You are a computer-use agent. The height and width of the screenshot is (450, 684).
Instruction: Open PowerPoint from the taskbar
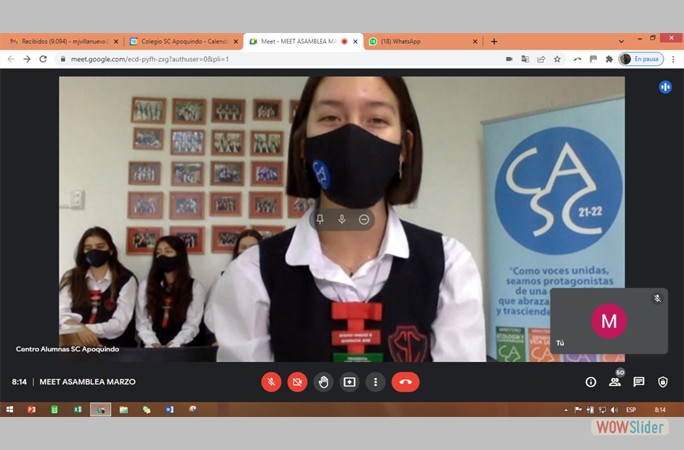[31, 409]
